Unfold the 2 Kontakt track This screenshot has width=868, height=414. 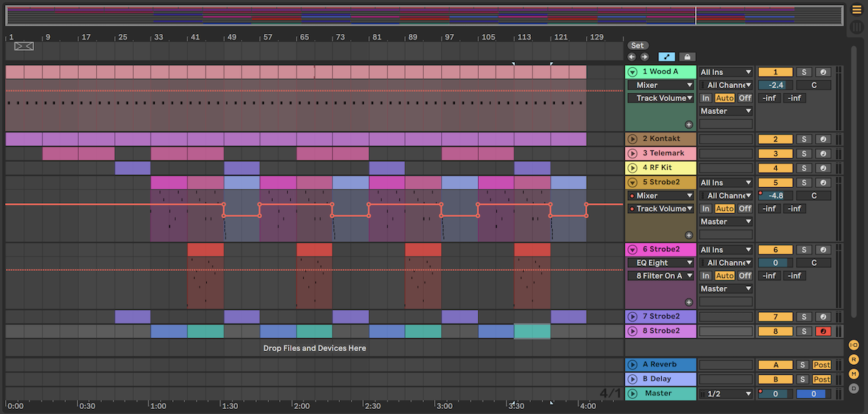[x=633, y=139]
